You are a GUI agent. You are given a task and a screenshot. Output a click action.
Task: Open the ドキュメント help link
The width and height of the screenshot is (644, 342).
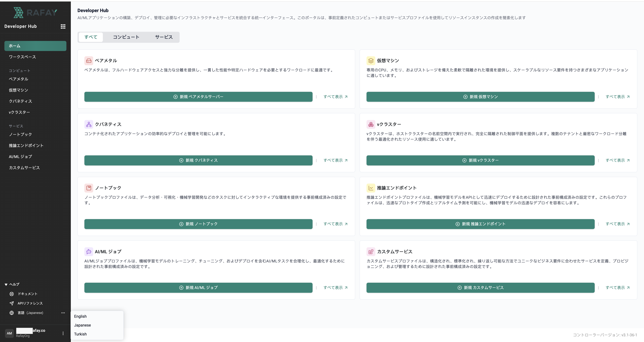coord(28,294)
